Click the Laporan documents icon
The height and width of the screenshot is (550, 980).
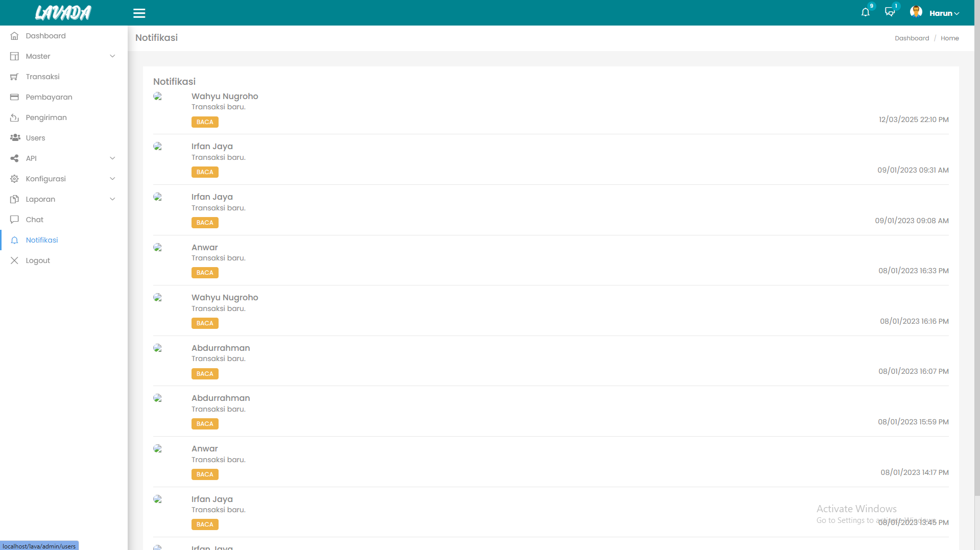click(14, 199)
